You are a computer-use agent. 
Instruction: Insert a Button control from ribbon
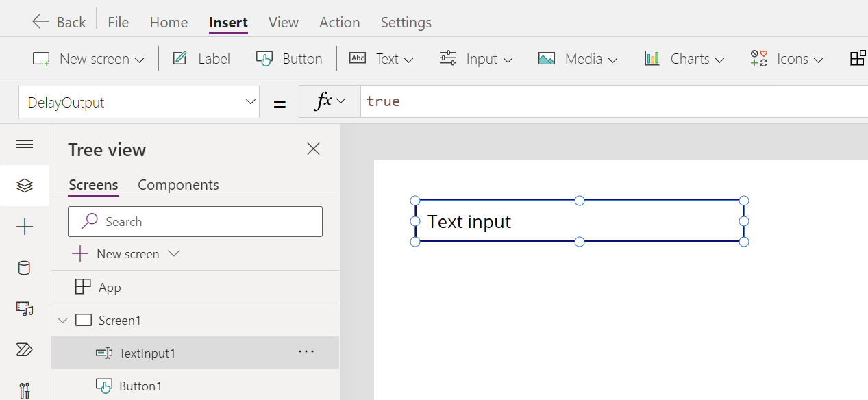click(x=289, y=59)
